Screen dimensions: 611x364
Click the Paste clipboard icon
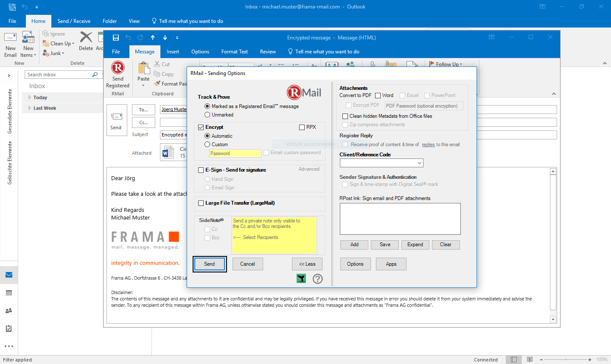(x=144, y=68)
